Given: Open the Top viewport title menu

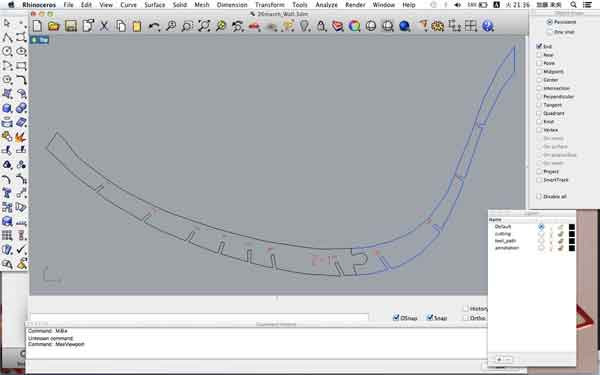Looking at the screenshot, I should (39, 40).
